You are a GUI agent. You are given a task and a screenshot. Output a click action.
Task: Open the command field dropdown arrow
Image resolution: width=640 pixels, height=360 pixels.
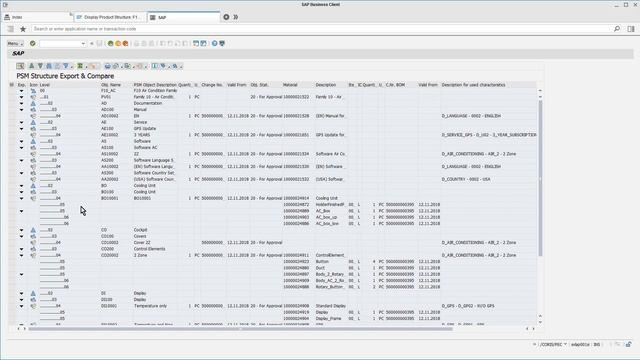[x=83, y=44]
